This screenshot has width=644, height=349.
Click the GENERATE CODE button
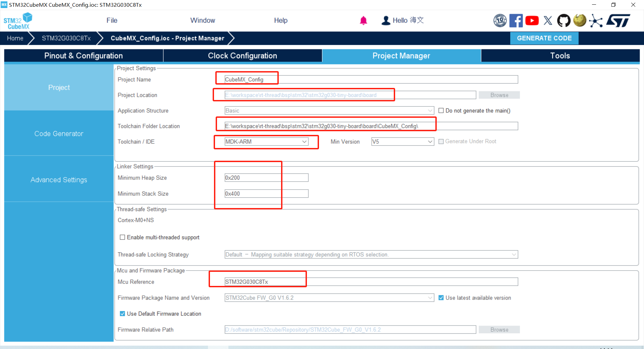point(544,38)
